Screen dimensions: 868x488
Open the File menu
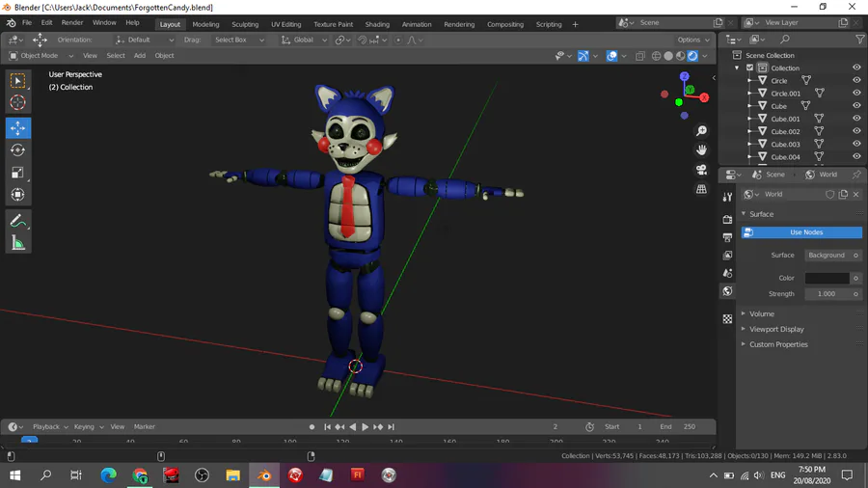(27, 23)
